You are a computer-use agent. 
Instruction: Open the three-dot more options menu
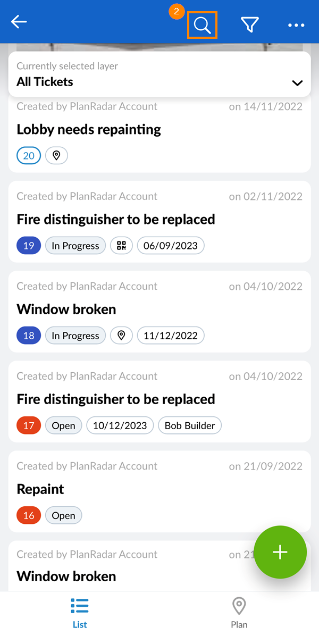point(296,25)
